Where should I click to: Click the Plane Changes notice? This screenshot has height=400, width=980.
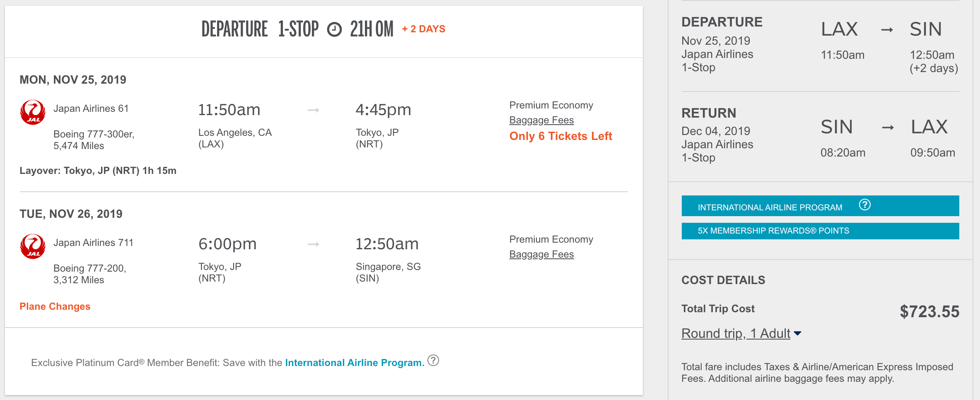click(x=55, y=306)
